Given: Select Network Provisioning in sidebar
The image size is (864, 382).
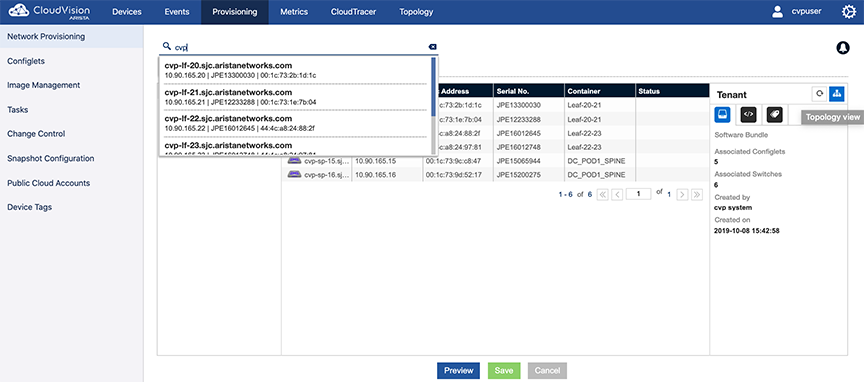Looking at the screenshot, I should [72, 36].
